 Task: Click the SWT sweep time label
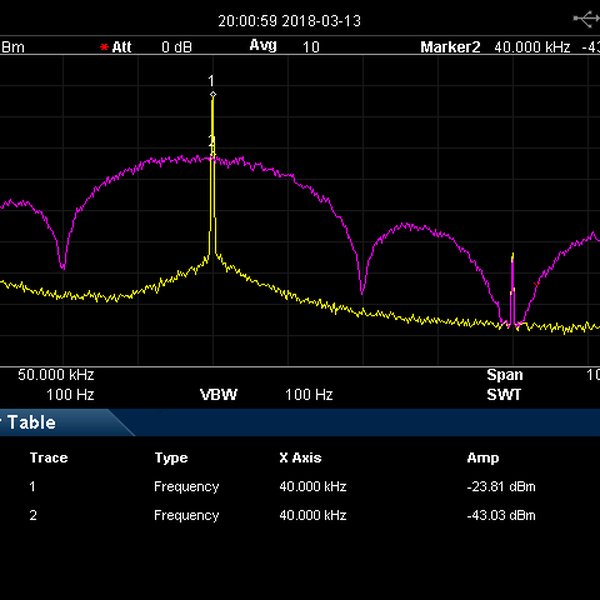[x=504, y=394]
